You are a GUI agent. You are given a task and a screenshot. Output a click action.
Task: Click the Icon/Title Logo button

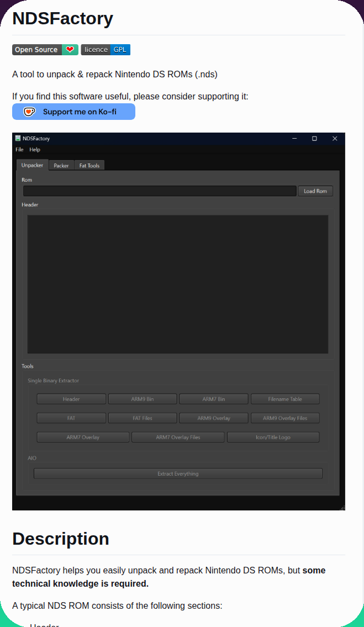[x=273, y=437]
